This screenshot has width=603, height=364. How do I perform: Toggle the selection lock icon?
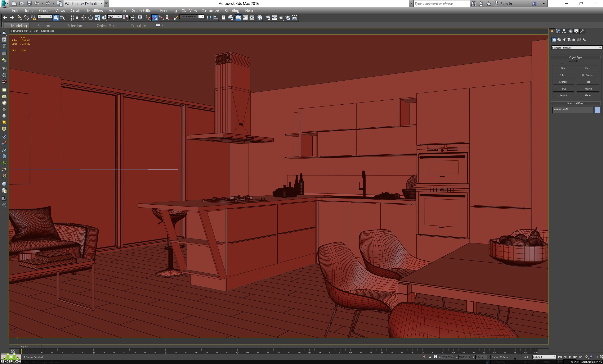430,357
